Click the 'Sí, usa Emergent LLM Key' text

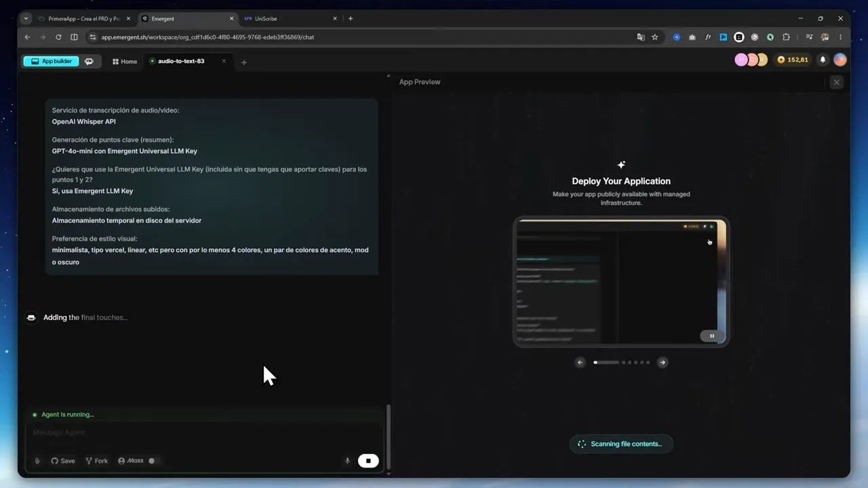(x=92, y=191)
